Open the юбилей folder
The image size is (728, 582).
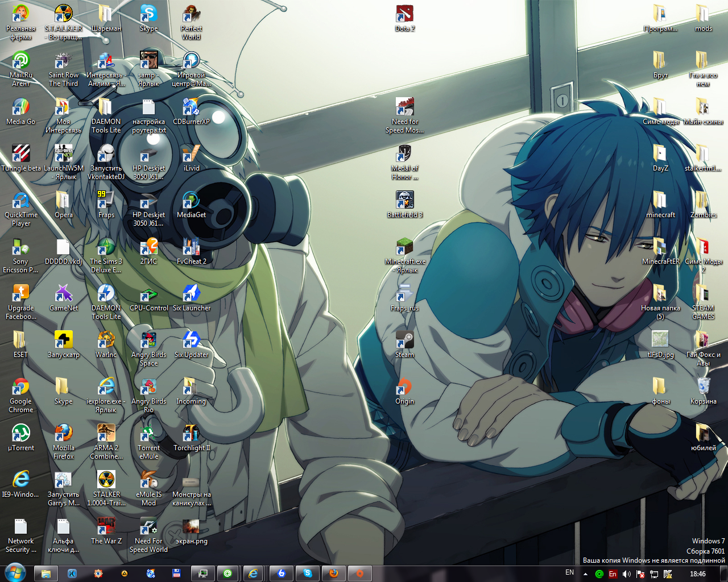point(703,437)
